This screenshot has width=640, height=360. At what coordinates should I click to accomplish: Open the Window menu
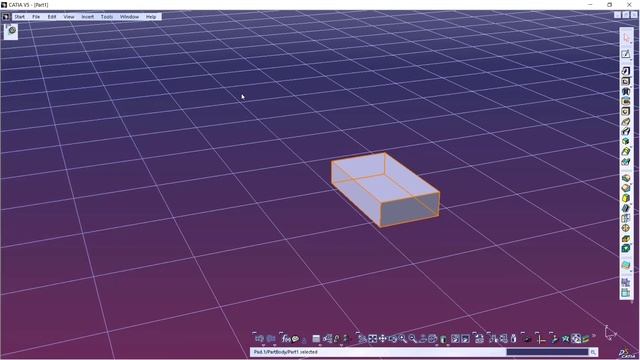pyautogui.click(x=129, y=17)
